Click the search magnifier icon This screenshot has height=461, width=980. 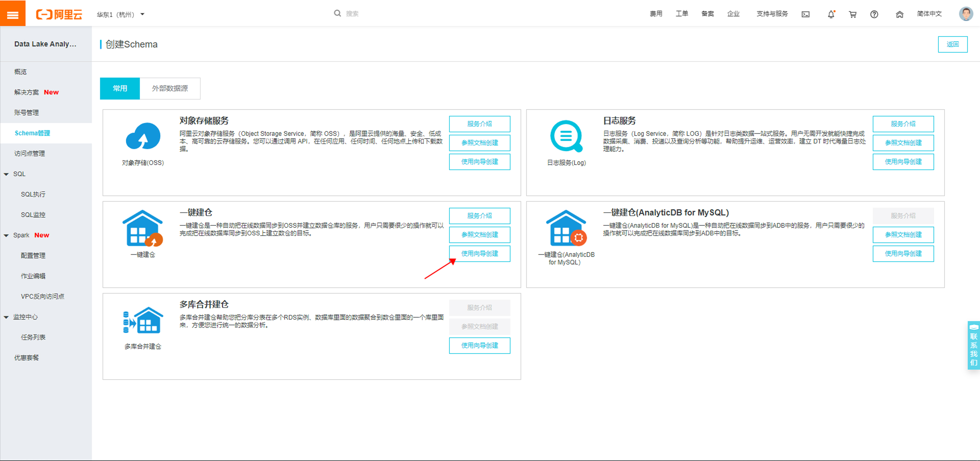(x=337, y=13)
